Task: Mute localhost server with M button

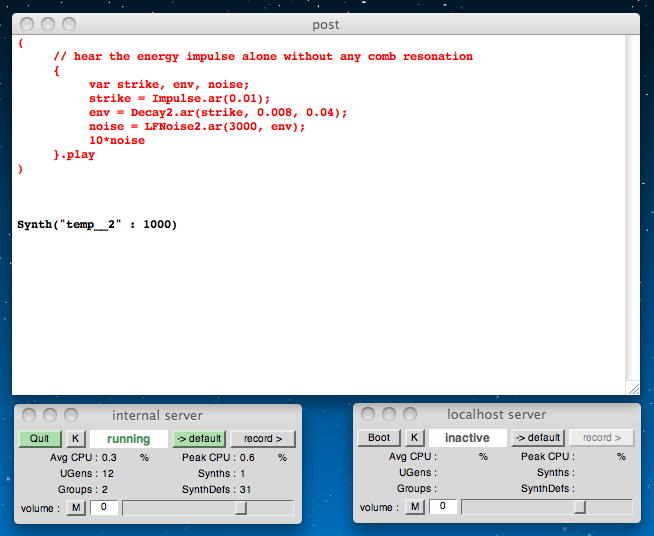Action: point(415,507)
